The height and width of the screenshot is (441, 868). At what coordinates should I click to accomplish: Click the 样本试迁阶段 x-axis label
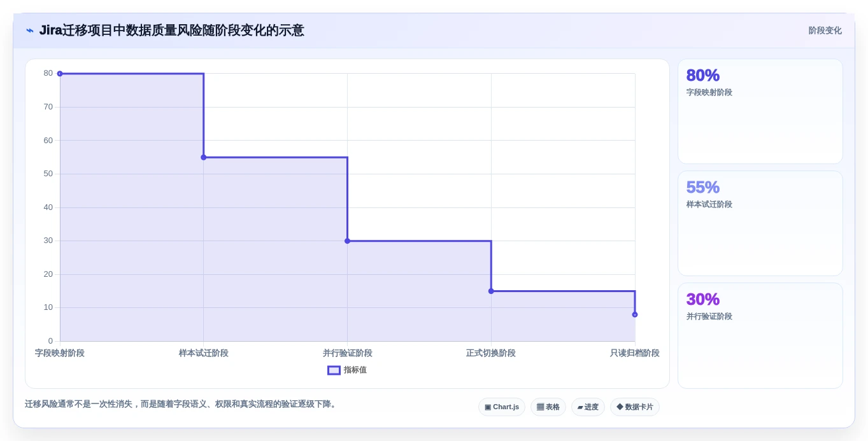(204, 353)
